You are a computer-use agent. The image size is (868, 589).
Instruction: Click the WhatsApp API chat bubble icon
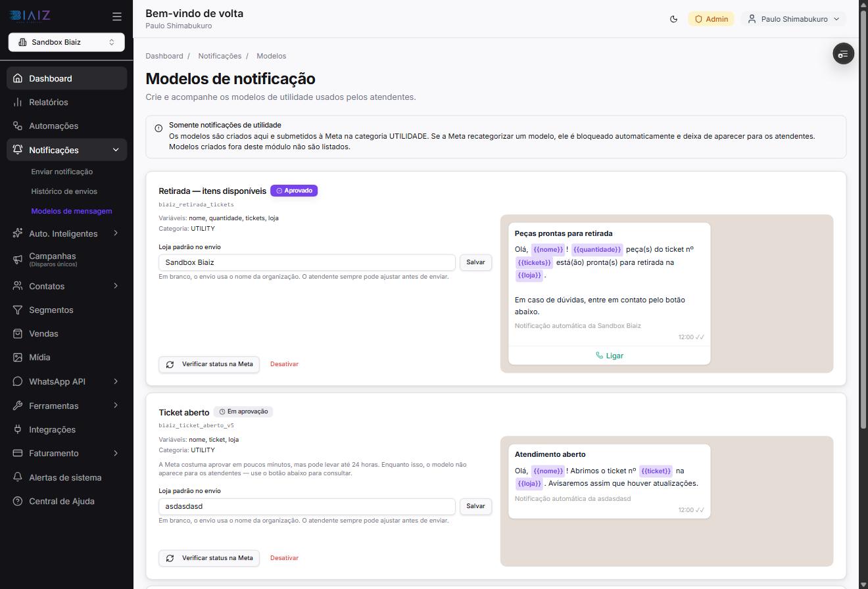[x=18, y=381]
